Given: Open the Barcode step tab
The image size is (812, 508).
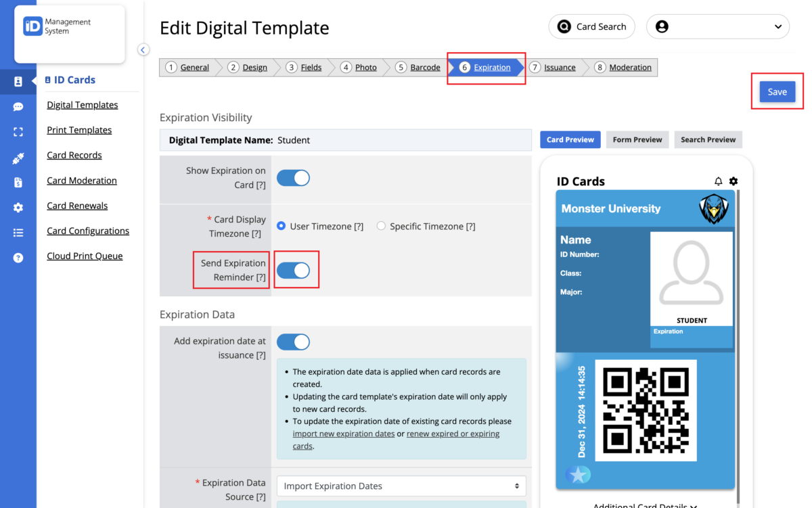Looking at the screenshot, I should pyautogui.click(x=424, y=67).
